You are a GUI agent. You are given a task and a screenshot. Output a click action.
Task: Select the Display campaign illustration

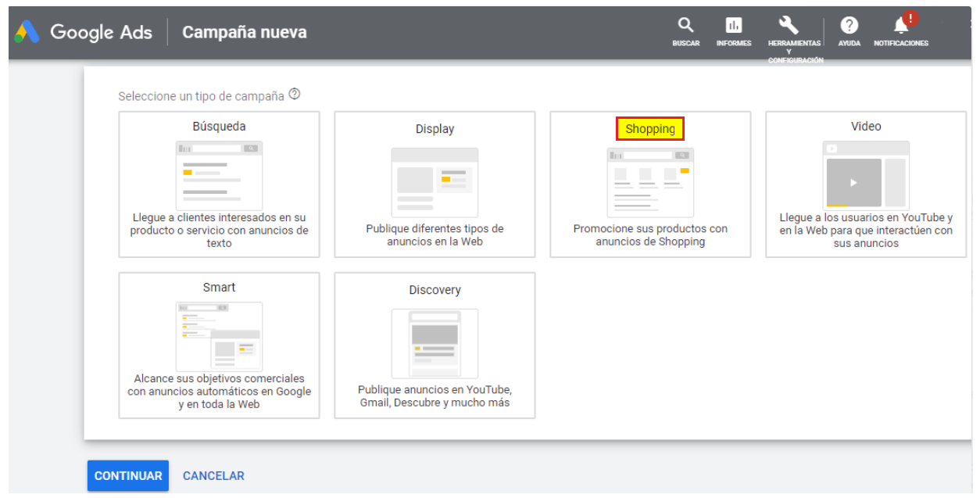pos(435,182)
